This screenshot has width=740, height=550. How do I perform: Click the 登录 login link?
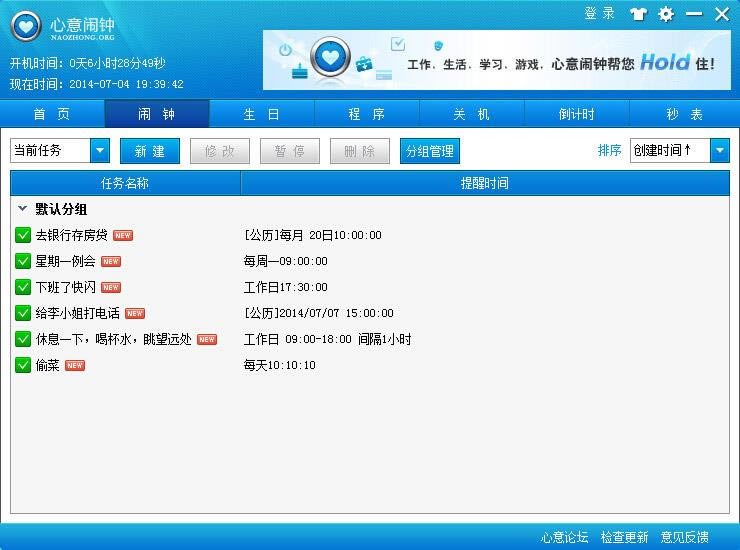click(599, 13)
